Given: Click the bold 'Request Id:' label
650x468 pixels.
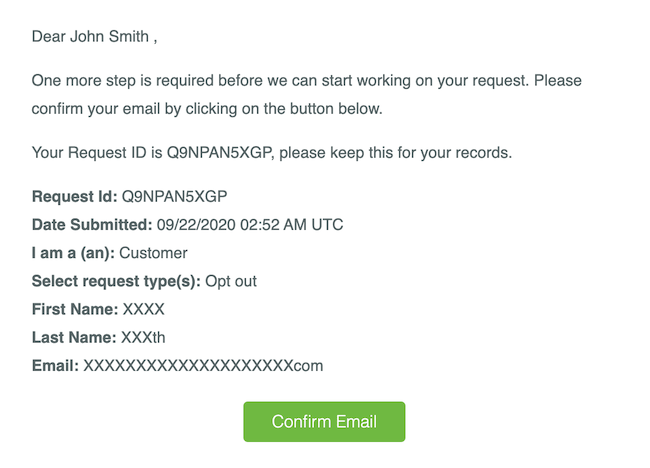Looking at the screenshot, I should (x=75, y=196).
